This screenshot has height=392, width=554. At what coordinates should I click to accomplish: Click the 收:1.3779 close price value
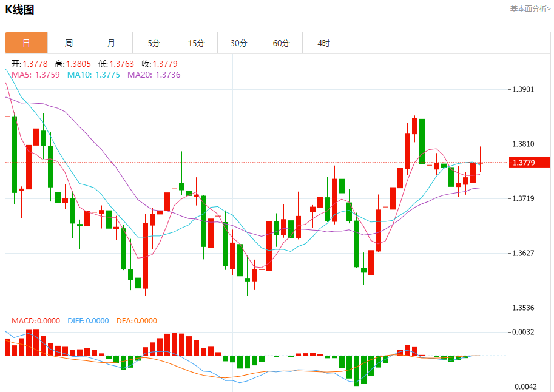[x=160, y=64]
